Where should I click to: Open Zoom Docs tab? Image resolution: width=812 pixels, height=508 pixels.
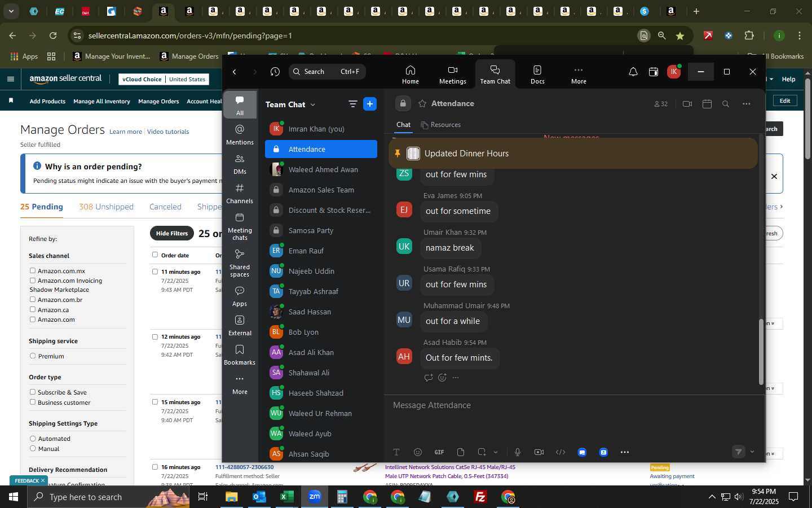[x=537, y=74]
